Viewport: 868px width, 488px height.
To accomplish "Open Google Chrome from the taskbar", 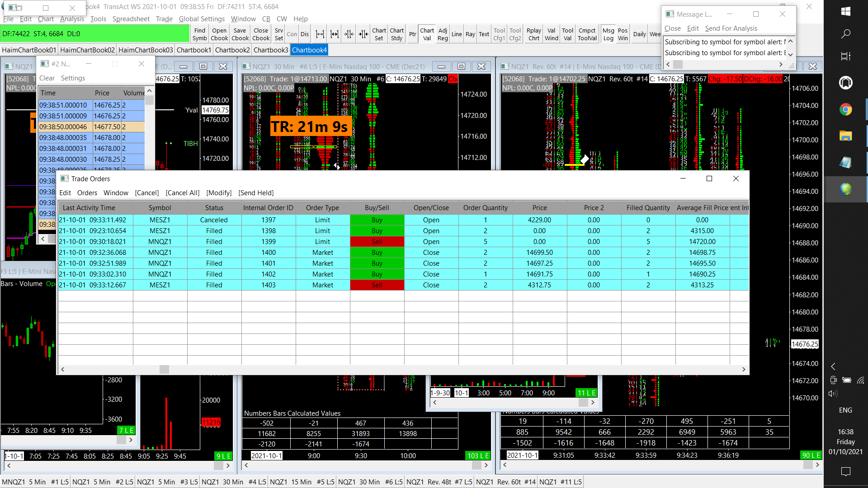I will (x=845, y=109).
